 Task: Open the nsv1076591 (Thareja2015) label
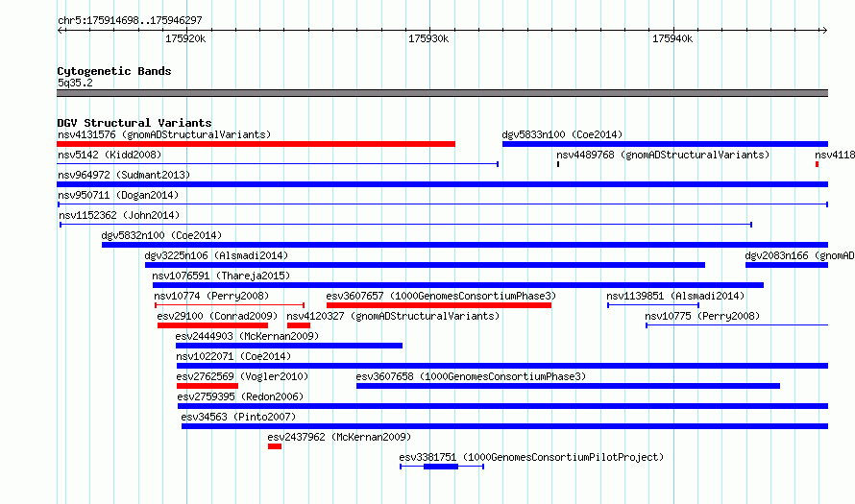click(x=221, y=276)
